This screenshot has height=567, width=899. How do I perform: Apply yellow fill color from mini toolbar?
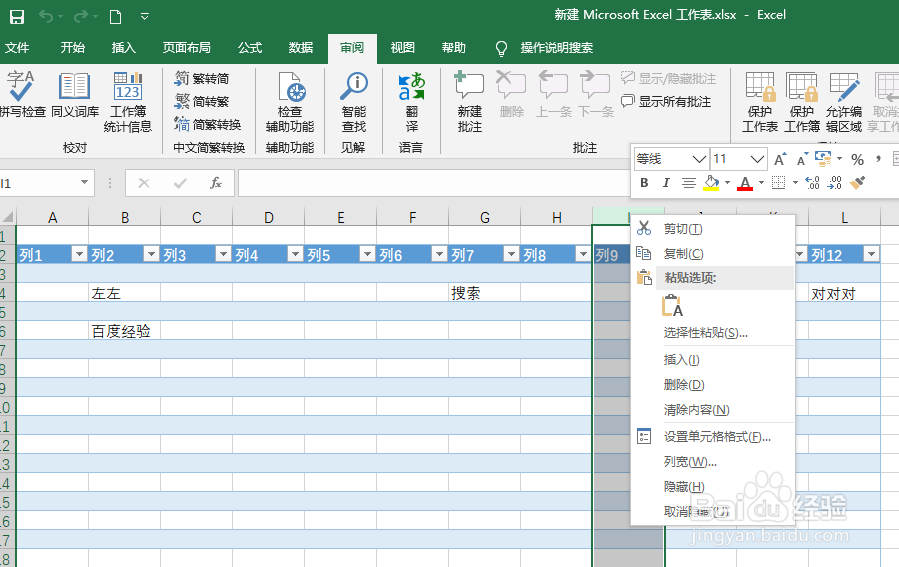point(711,183)
